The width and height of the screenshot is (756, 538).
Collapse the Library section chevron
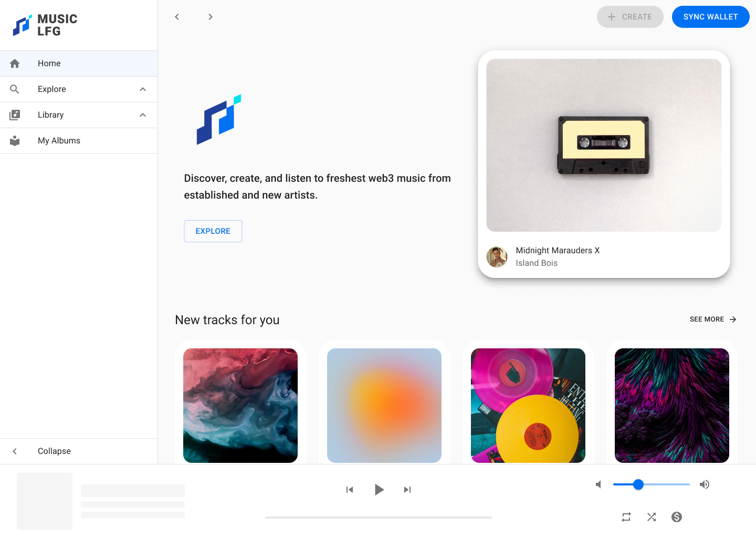click(x=143, y=115)
